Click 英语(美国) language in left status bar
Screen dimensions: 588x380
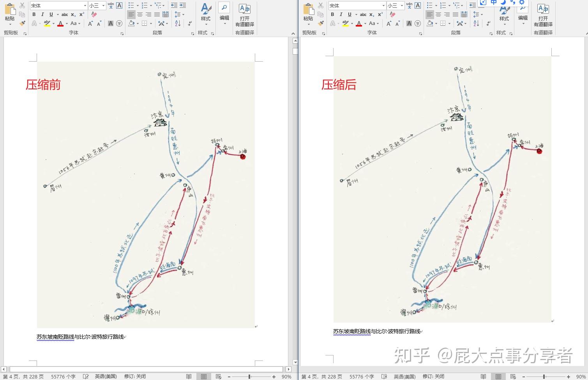pyautogui.click(x=106, y=376)
